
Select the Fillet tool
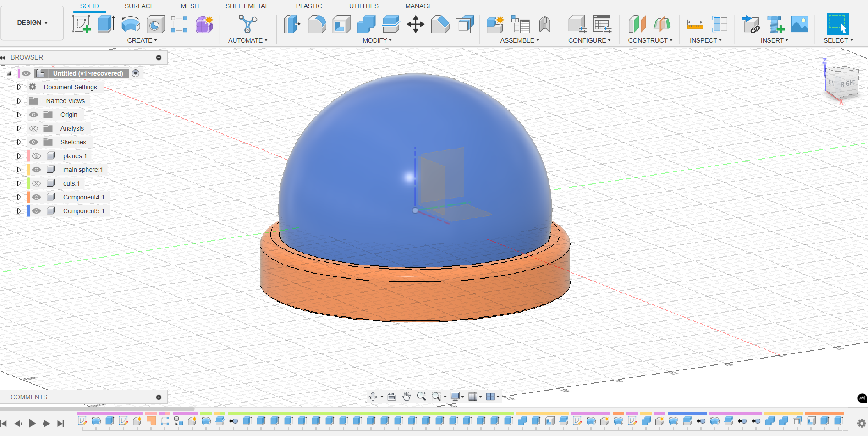click(317, 24)
